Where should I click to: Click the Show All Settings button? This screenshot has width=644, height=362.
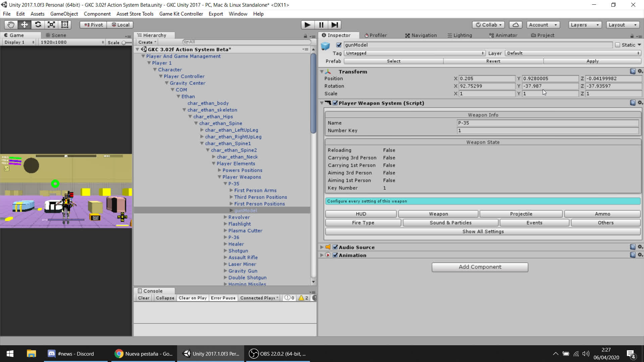coord(483,232)
